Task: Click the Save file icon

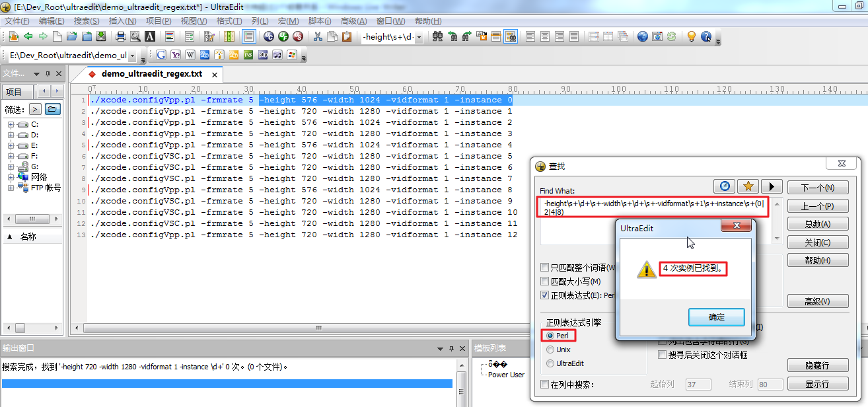Action: [102, 36]
